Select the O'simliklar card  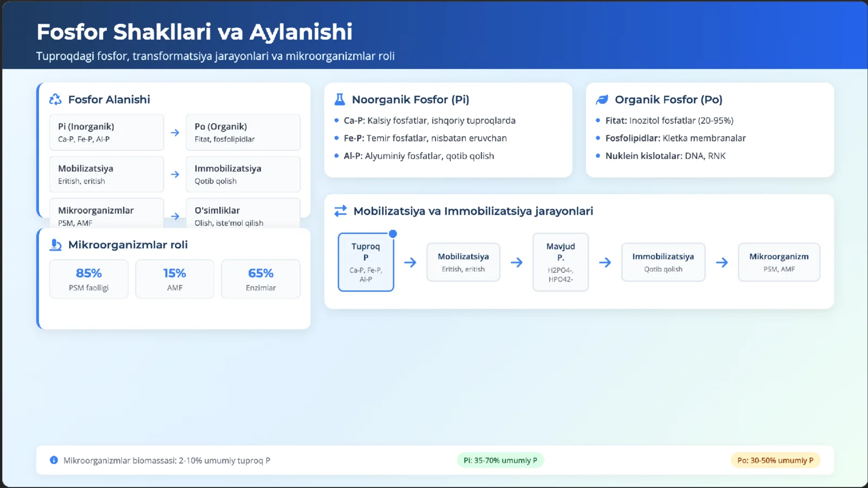click(x=243, y=213)
